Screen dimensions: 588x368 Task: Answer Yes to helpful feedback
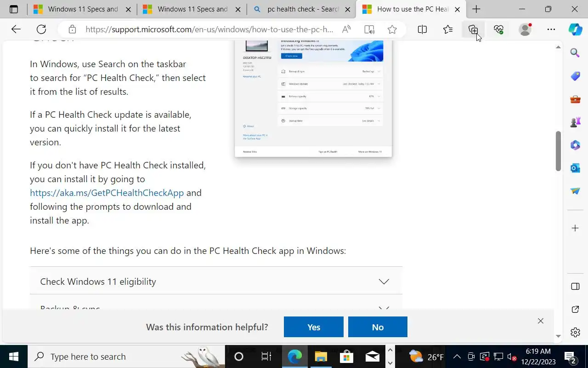[x=313, y=327]
